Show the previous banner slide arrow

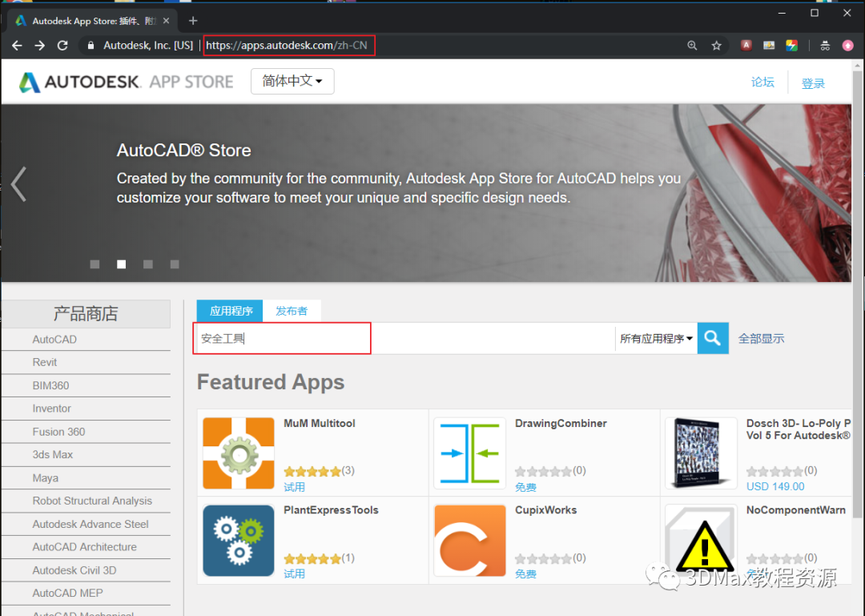click(18, 183)
